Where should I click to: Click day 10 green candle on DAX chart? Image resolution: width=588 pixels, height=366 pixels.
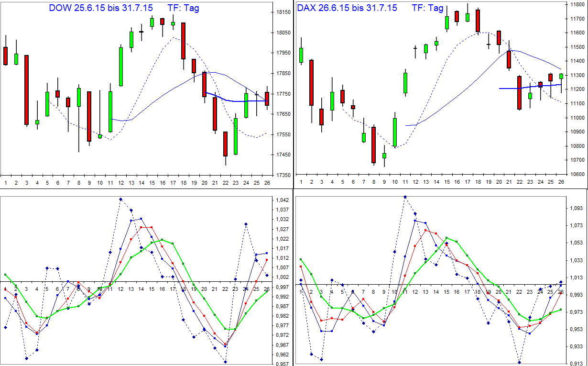click(x=395, y=132)
